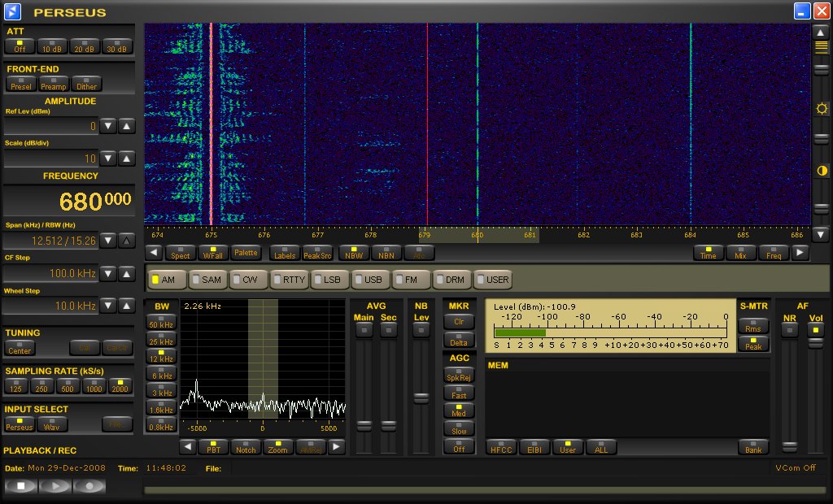Click the PeakSrc button
The height and width of the screenshot is (504, 833).
318,253
